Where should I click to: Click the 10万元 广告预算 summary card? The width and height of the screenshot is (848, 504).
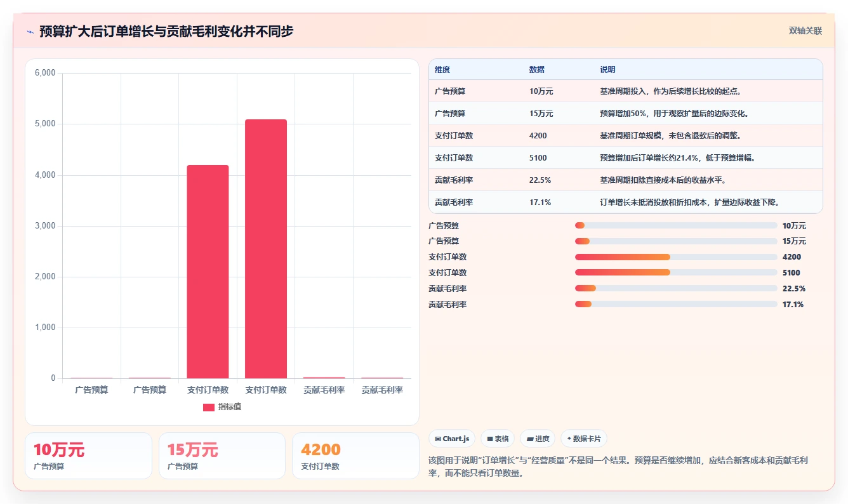coord(88,456)
